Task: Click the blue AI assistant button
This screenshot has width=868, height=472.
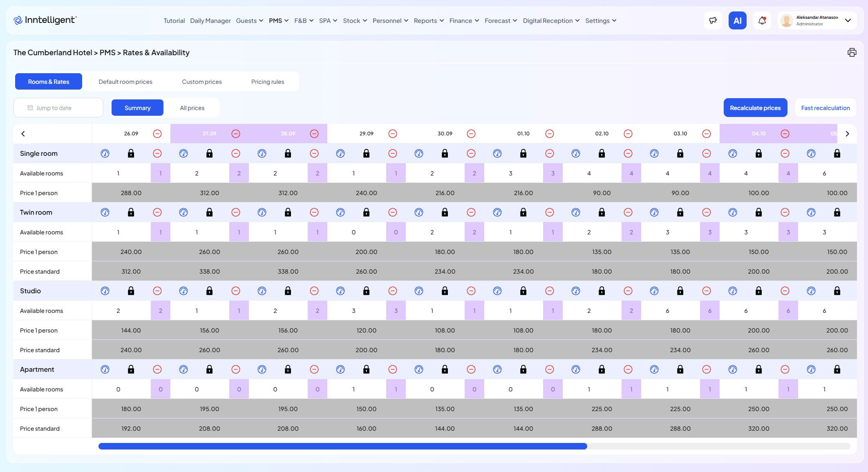Action: (737, 20)
